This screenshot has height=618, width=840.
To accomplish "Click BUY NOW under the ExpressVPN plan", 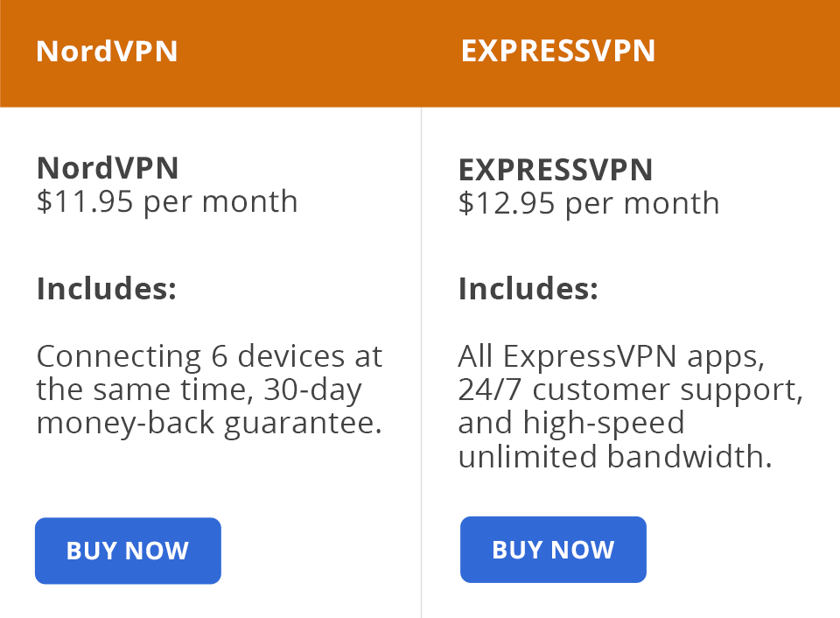I will click(x=553, y=550).
